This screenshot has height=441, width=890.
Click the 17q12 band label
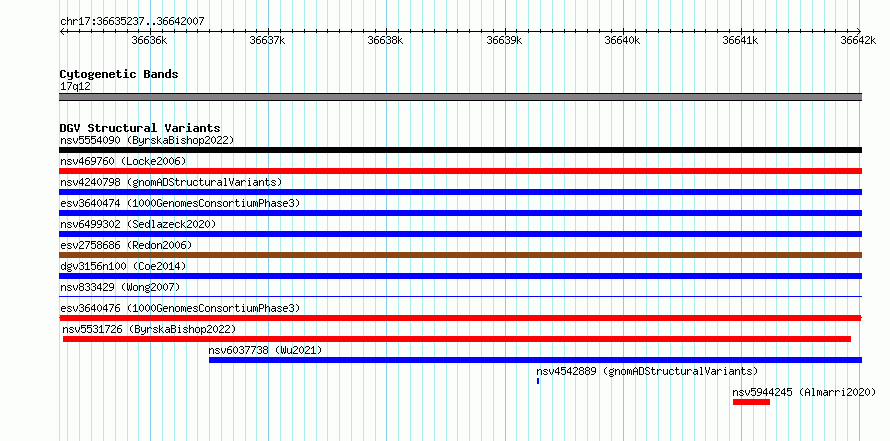[x=75, y=86]
